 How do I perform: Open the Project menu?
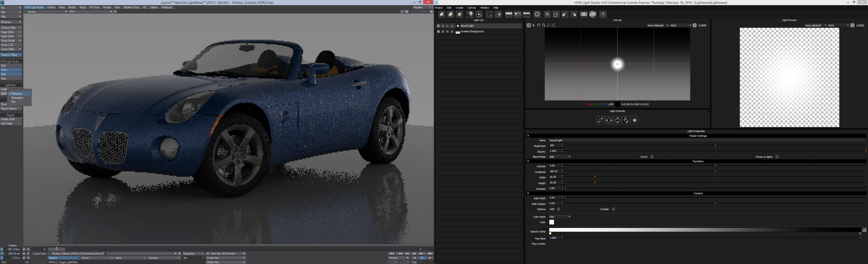(x=439, y=8)
